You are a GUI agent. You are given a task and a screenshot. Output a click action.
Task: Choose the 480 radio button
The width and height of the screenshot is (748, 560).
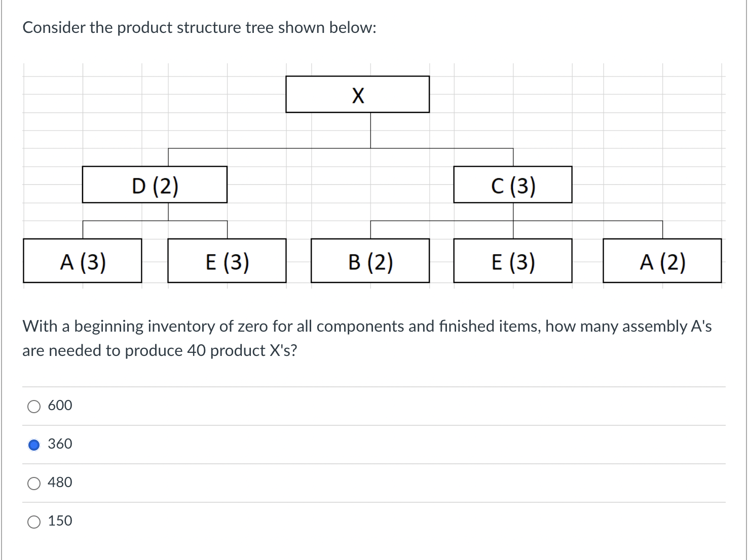coord(33,483)
